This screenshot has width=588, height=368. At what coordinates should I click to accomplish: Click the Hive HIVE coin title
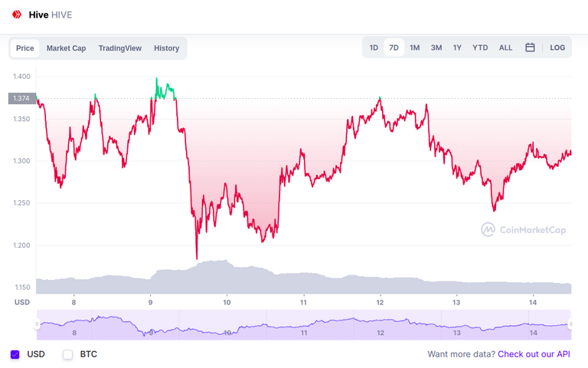(51, 15)
